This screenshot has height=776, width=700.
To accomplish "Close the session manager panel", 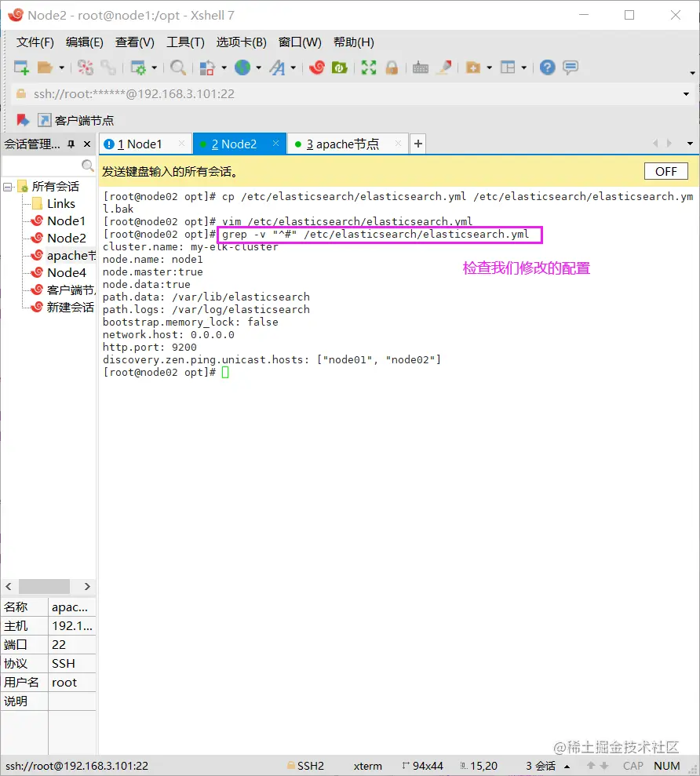I will click(87, 144).
